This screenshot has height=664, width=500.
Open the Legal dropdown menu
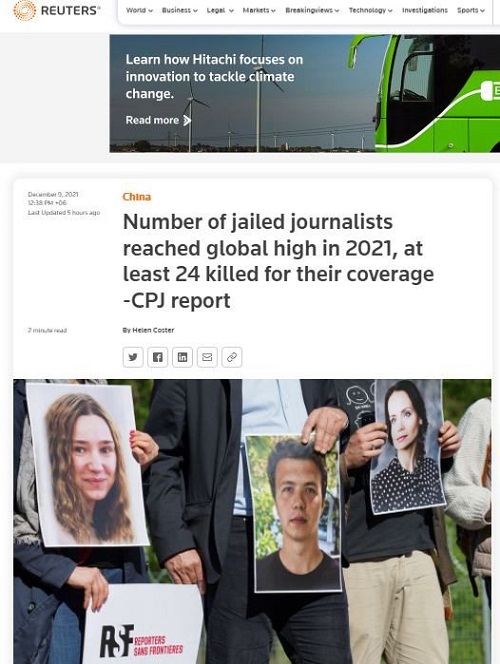coord(220,10)
